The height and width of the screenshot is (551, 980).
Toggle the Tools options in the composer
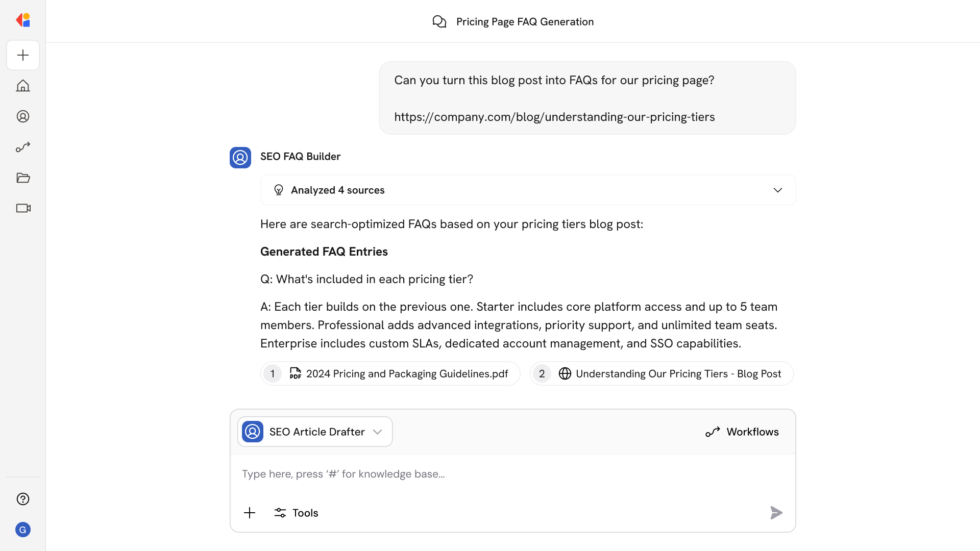click(296, 513)
